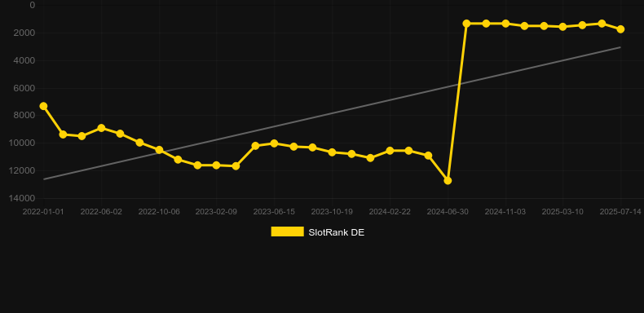Select the first data point at 2022-01-01
Image resolution: width=644 pixels, height=313 pixels.
tap(43, 106)
